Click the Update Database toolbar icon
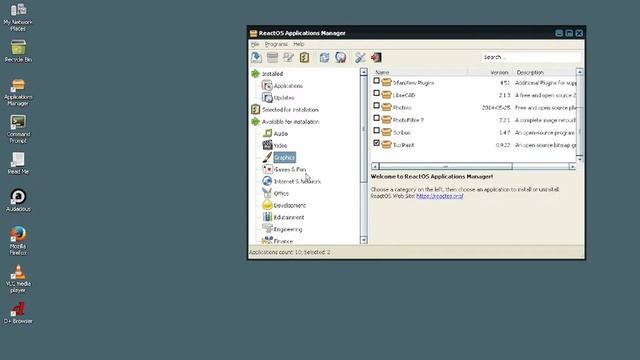The image size is (640, 360). coord(340,57)
